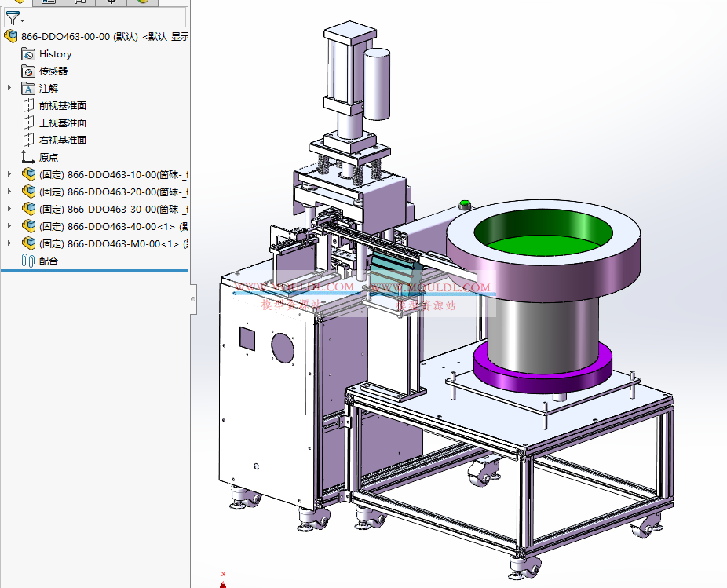Expand the 注解 annotations node
The width and height of the screenshot is (727, 588).
[x=10, y=88]
